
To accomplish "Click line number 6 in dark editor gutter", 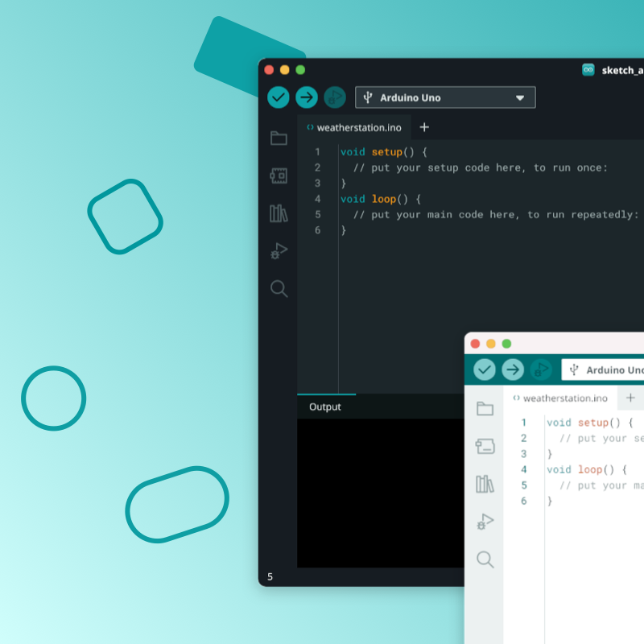I will (317, 230).
